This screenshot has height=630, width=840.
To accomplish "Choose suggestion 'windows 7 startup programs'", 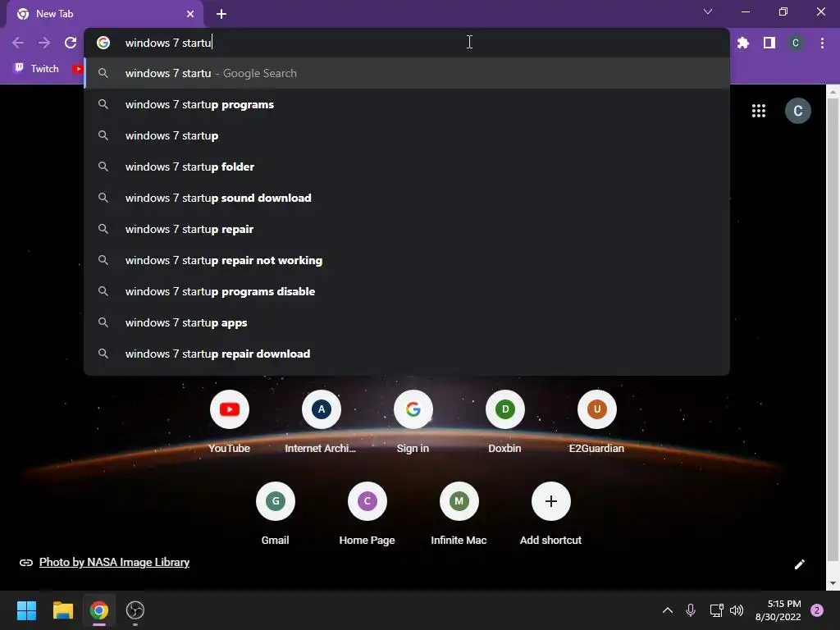I will [x=407, y=104].
